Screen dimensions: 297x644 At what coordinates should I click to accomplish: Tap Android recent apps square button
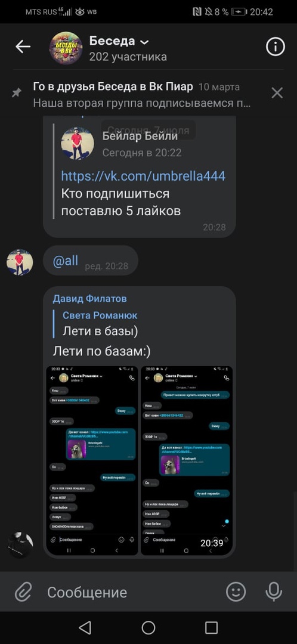pos(211,627)
